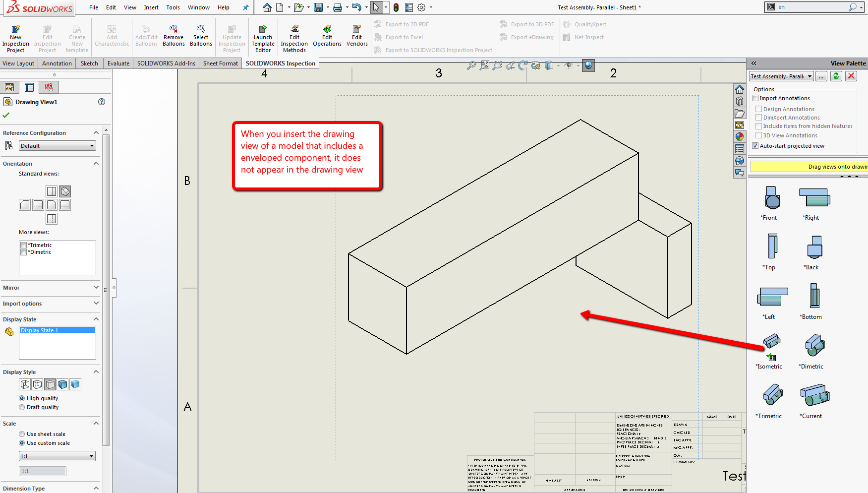The image size is (868, 493).
Task: Select Shaded With Edges display style
Action: click(x=63, y=384)
